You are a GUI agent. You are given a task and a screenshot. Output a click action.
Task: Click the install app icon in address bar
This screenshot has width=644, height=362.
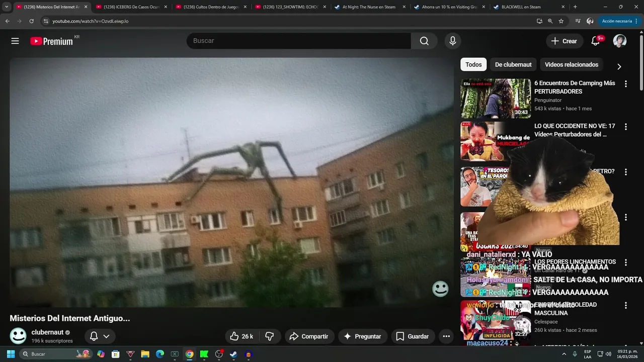tap(539, 21)
